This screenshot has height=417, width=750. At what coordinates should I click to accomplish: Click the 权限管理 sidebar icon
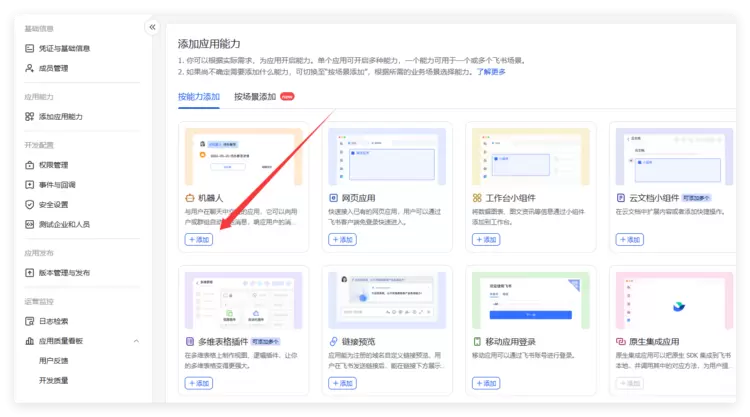(x=30, y=165)
